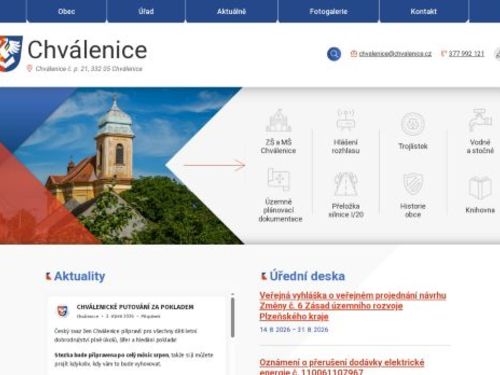Open the Územně plánovací dokumentace map icon
Image resolution: width=500 pixels, height=375 pixels.
coord(279,179)
